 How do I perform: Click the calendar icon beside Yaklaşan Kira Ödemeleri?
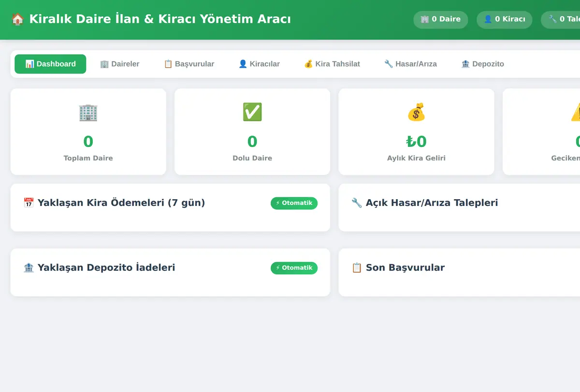click(29, 203)
